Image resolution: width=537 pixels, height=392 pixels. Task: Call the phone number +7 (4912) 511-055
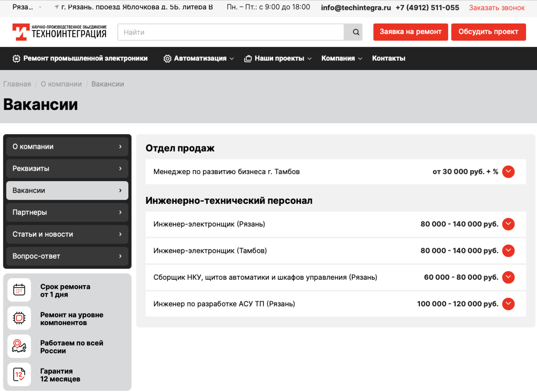tap(427, 8)
